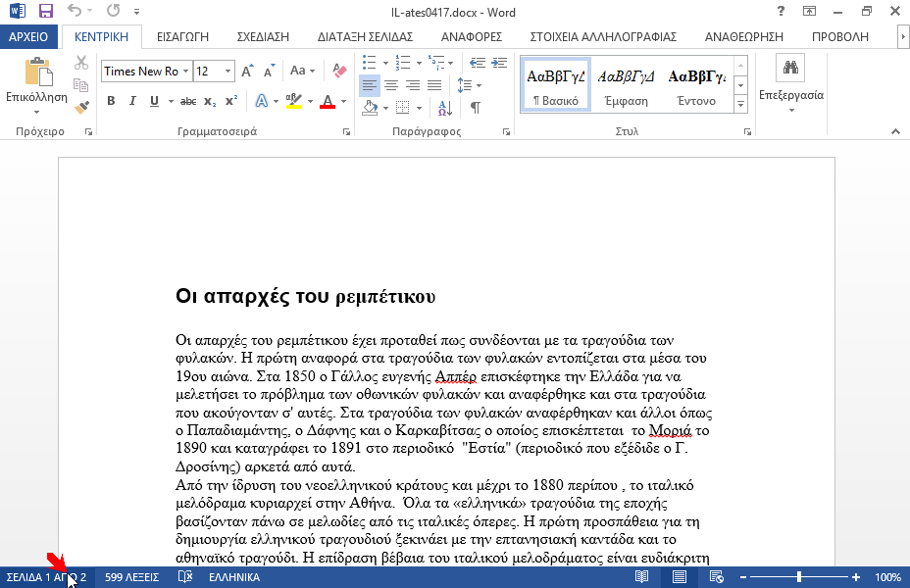Activate the Format Painter brush
This screenshot has height=588, width=910.
(x=81, y=107)
